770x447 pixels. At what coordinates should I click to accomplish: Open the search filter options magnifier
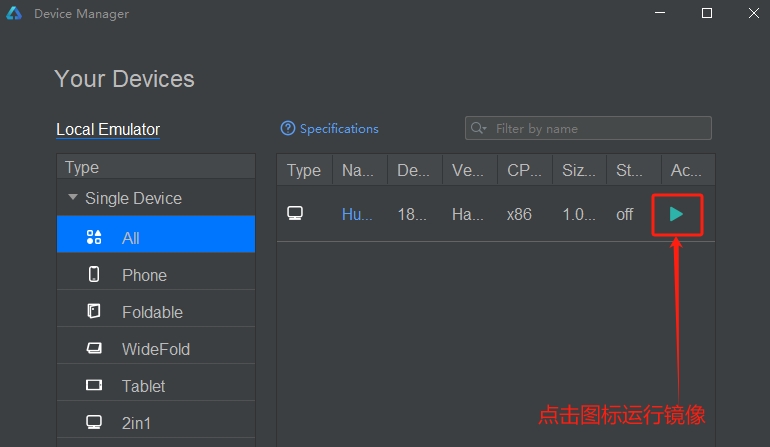[x=478, y=128]
